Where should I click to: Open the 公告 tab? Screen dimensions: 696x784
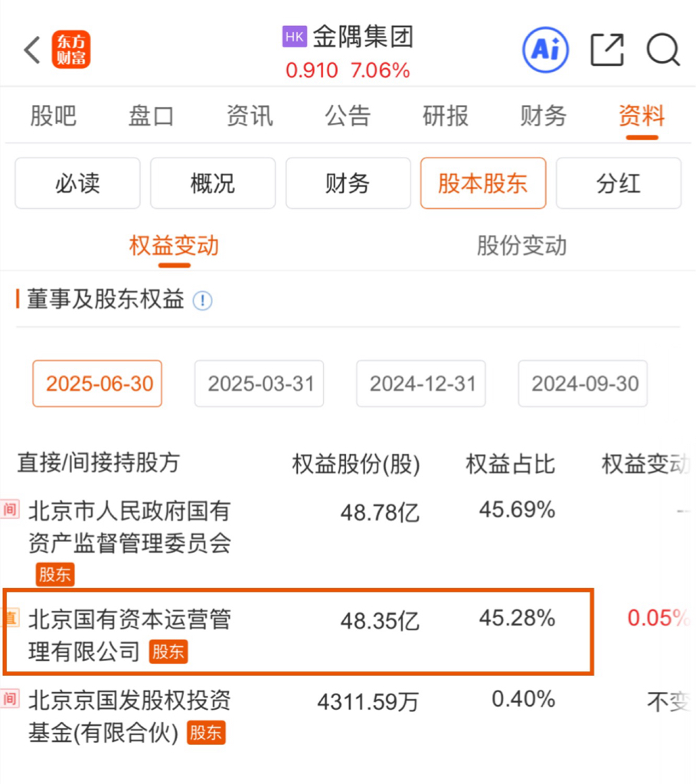tap(348, 116)
